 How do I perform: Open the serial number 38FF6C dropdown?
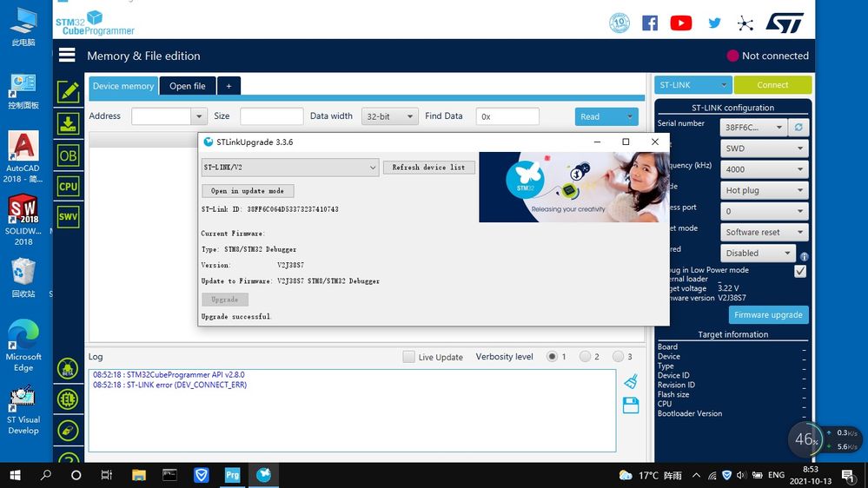[753, 128]
